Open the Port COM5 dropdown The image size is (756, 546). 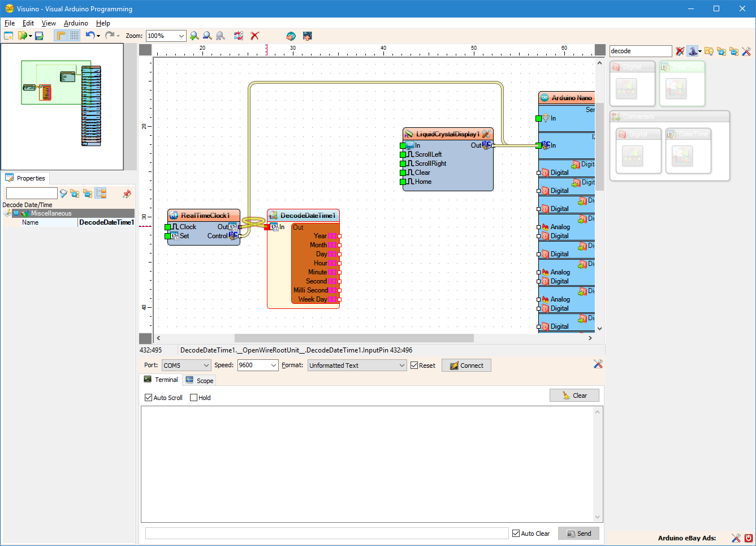187,366
